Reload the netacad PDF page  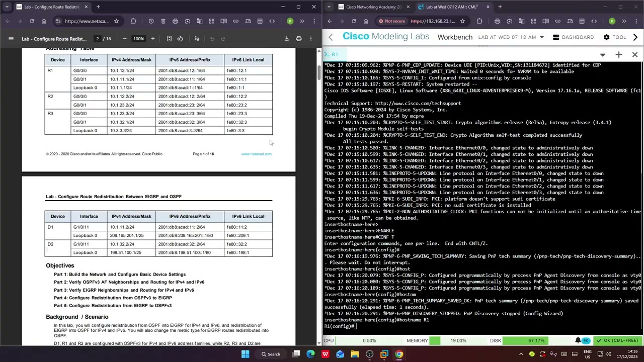coord(32,21)
